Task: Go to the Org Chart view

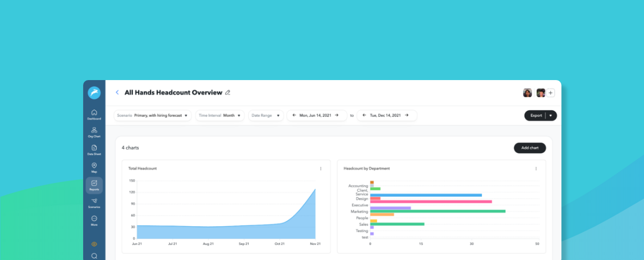Action: tap(94, 132)
